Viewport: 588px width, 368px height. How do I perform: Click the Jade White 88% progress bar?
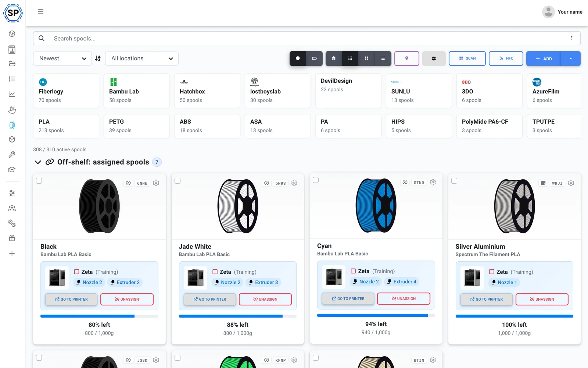click(x=238, y=316)
